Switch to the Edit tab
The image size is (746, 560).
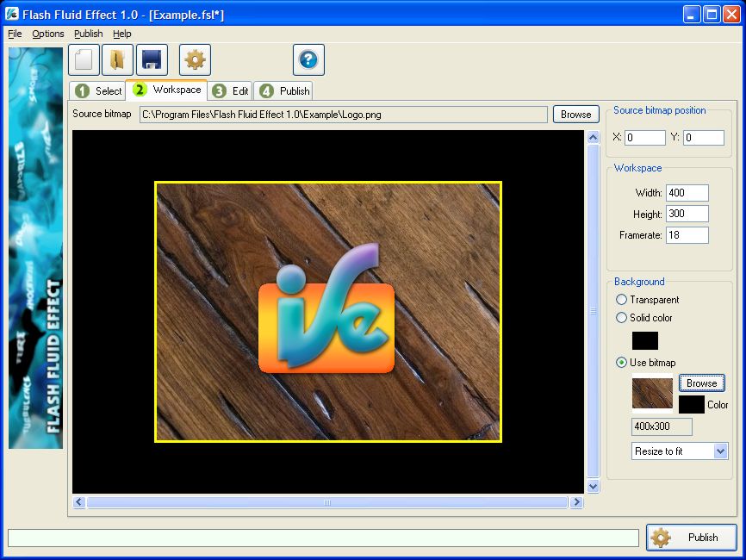click(230, 90)
